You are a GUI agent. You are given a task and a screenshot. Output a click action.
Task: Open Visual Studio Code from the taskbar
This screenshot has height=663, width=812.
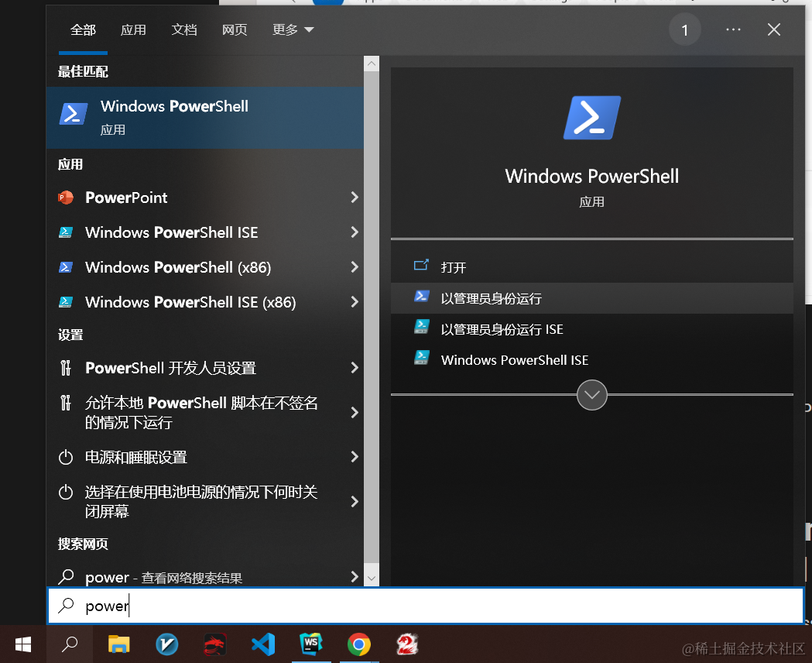[x=263, y=644]
